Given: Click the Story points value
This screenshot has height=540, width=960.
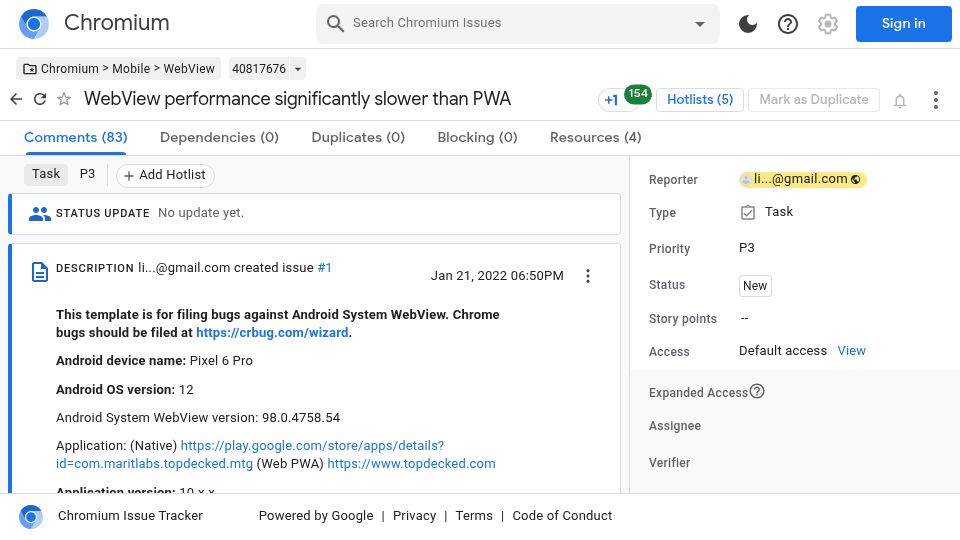Looking at the screenshot, I should tap(744, 318).
